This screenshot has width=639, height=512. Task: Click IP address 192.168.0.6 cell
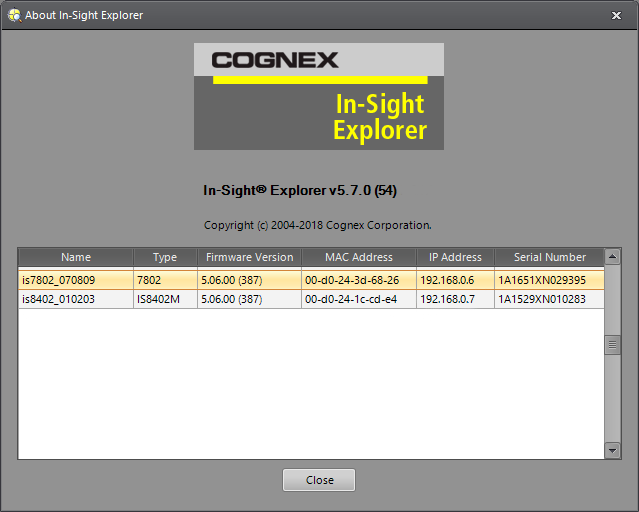click(x=447, y=280)
